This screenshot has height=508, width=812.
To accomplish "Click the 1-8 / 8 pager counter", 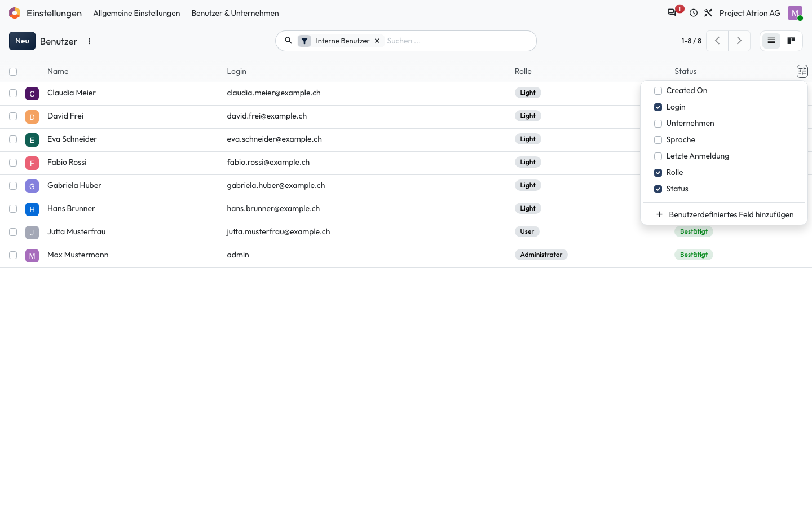I will [691, 41].
